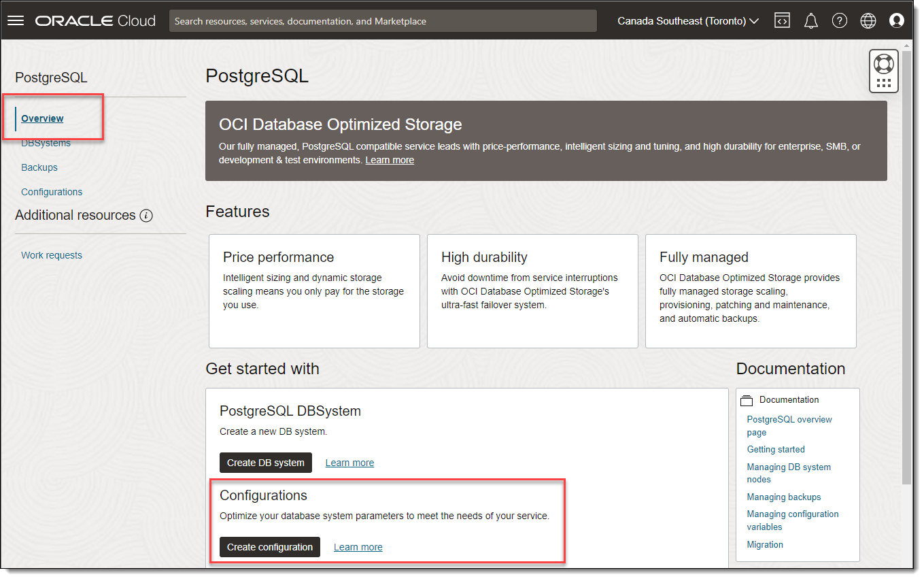Click the Create DB system button
Screen dimensions: 924x579
click(266, 463)
